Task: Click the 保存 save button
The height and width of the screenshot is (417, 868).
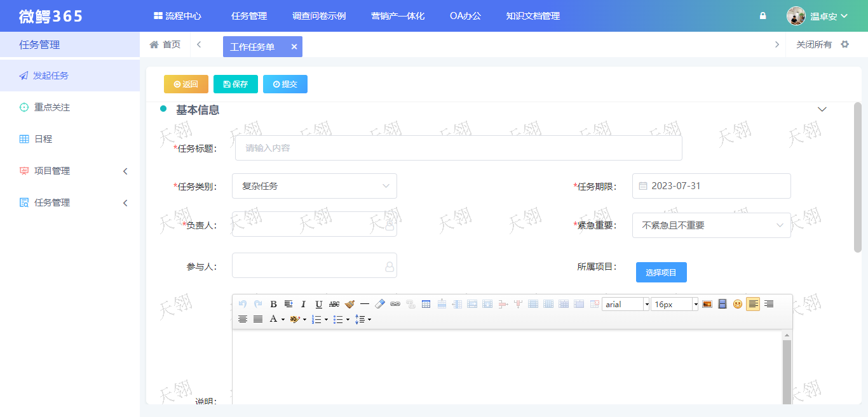Action: 235,83
